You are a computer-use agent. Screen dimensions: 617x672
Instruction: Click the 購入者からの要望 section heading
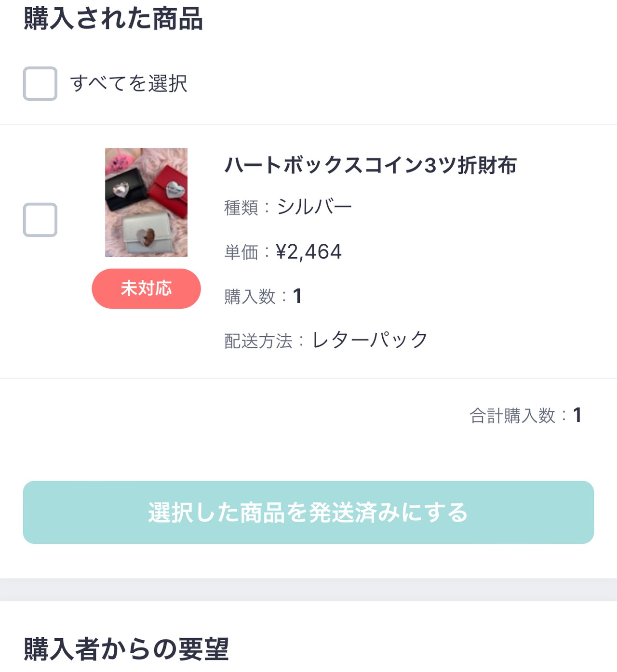(x=126, y=649)
